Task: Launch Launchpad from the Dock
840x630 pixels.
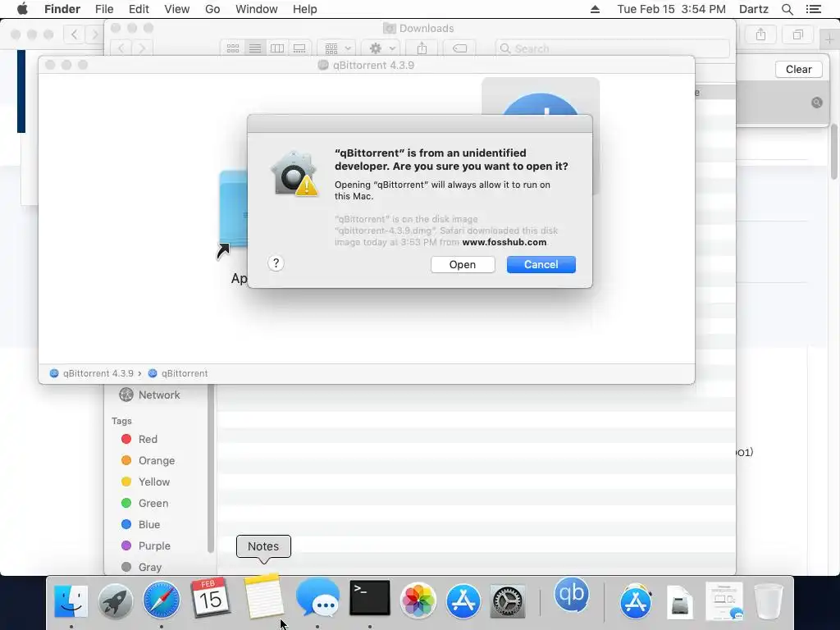Action: 116,600
